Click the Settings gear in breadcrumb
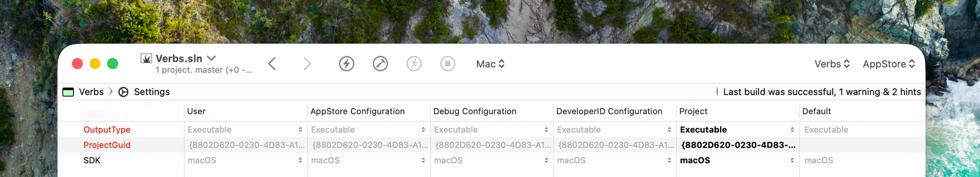The width and height of the screenshot is (980, 177). coord(123,92)
